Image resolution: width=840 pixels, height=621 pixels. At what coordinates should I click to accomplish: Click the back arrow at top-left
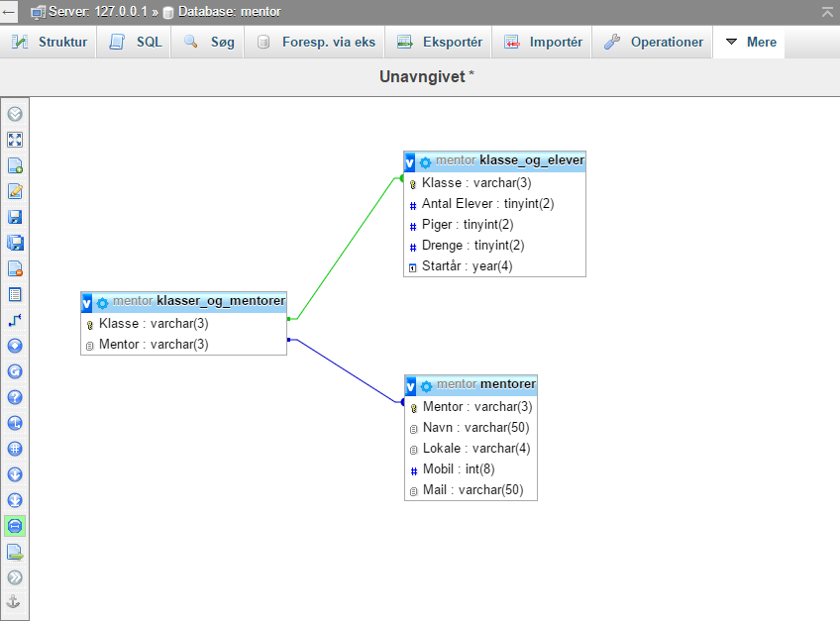coord(9,12)
